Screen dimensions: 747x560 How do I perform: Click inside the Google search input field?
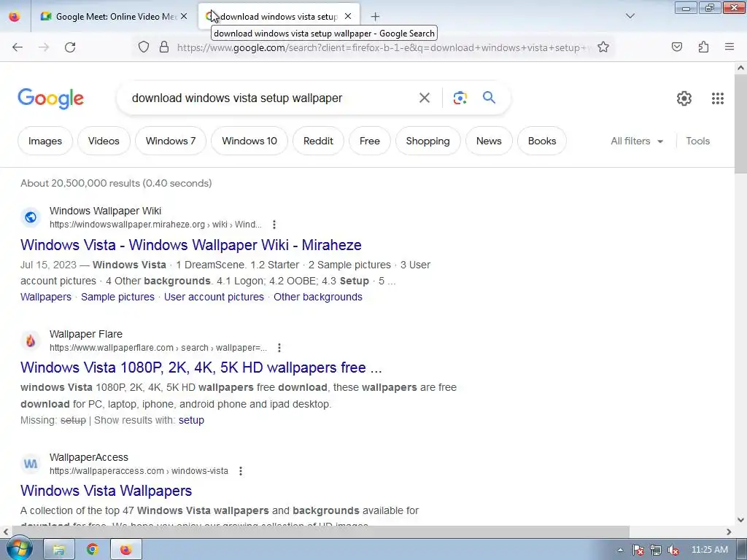[271, 98]
